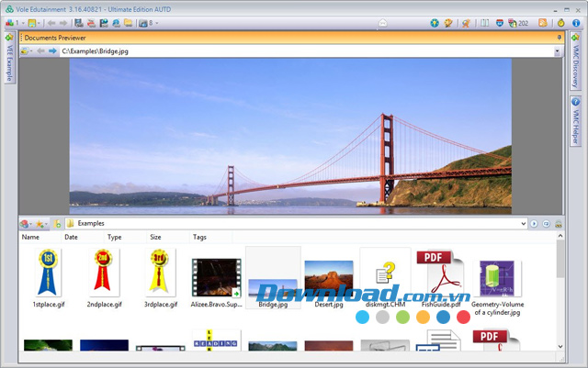
Task: Click the blue info icon in toolbar
Action: [576, 23]
